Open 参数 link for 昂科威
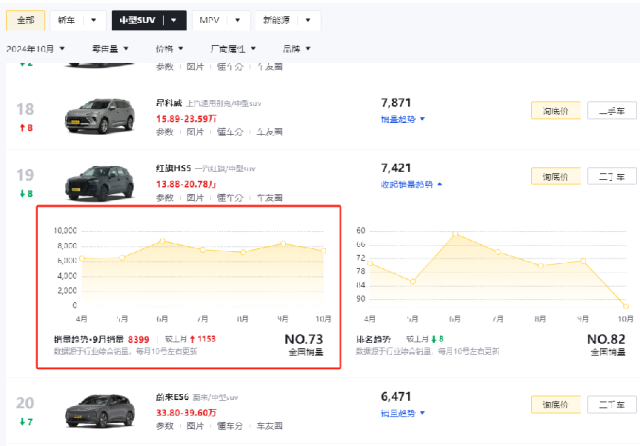Screen dimensions: 640x446 (x=164, y=132)
